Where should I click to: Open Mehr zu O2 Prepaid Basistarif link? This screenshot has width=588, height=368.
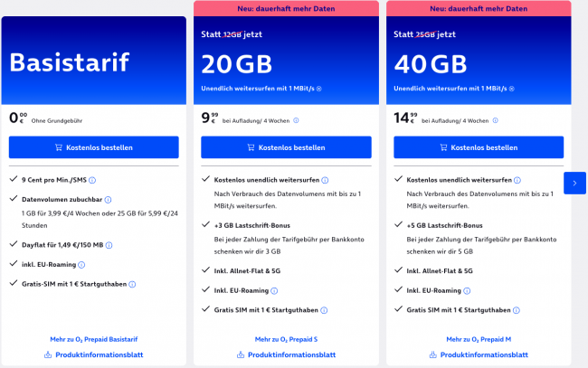[94, 339]
